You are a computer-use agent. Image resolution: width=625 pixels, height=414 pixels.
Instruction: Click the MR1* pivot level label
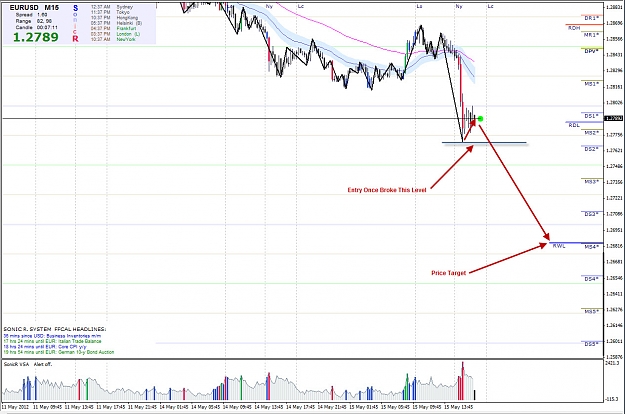(x=592, y=35)
